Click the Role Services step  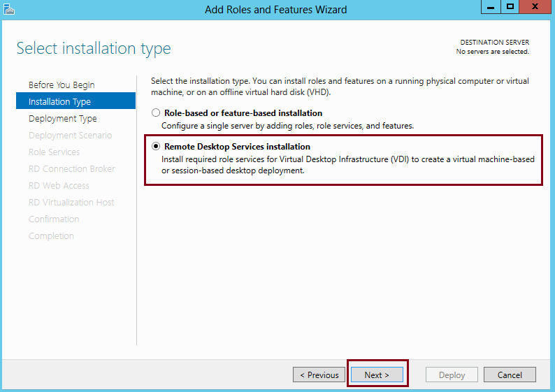[x=54, y=152]
